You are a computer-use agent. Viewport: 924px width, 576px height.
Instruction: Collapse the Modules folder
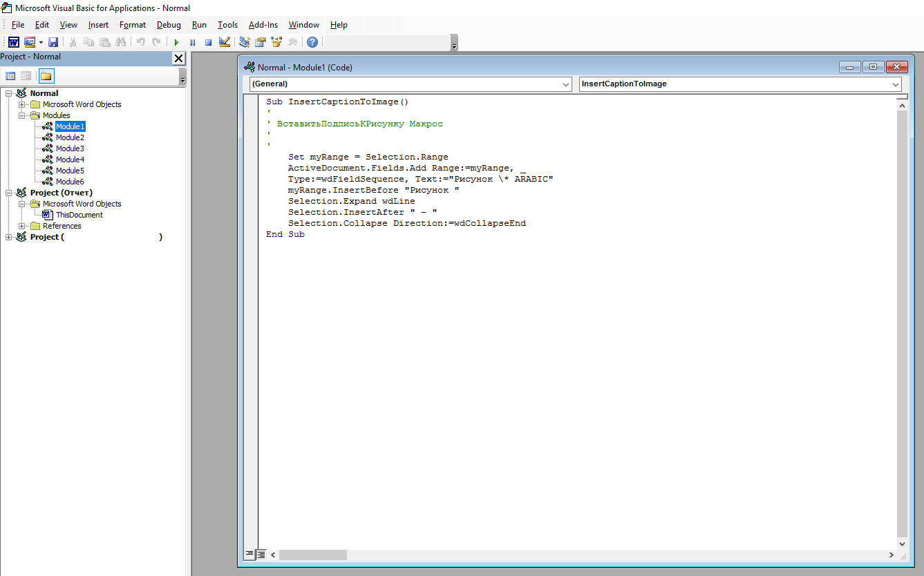(22, 115)
